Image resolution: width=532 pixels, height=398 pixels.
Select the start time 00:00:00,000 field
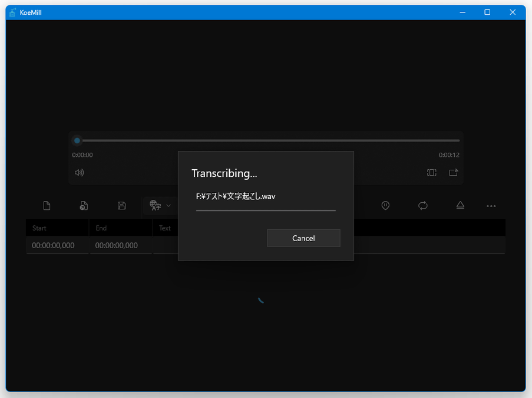coord(57,245)
